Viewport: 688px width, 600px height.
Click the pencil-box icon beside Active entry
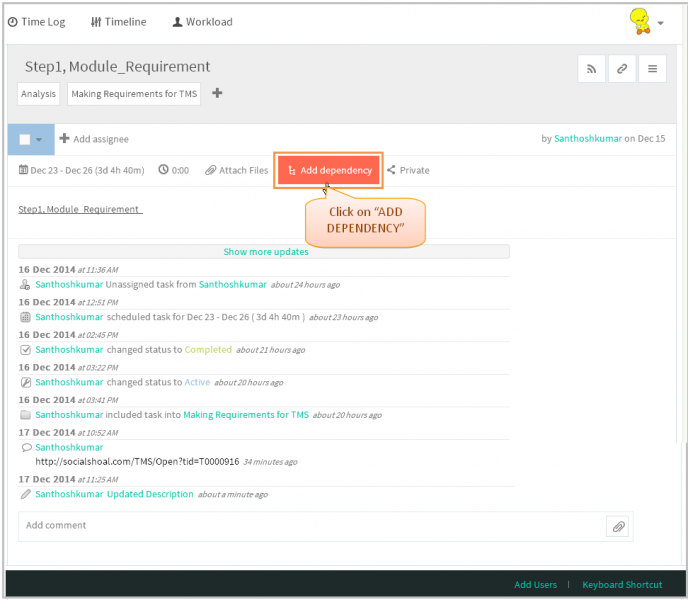26,382
